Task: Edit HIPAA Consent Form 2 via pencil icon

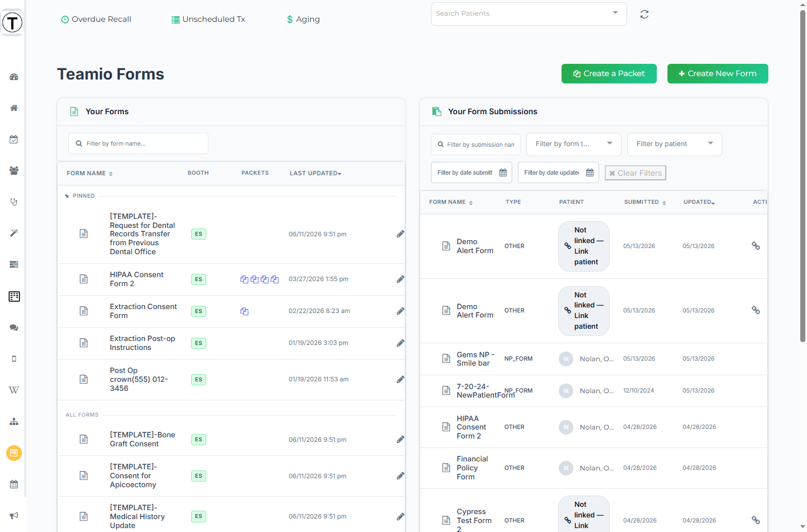Action: coord(400,279)
